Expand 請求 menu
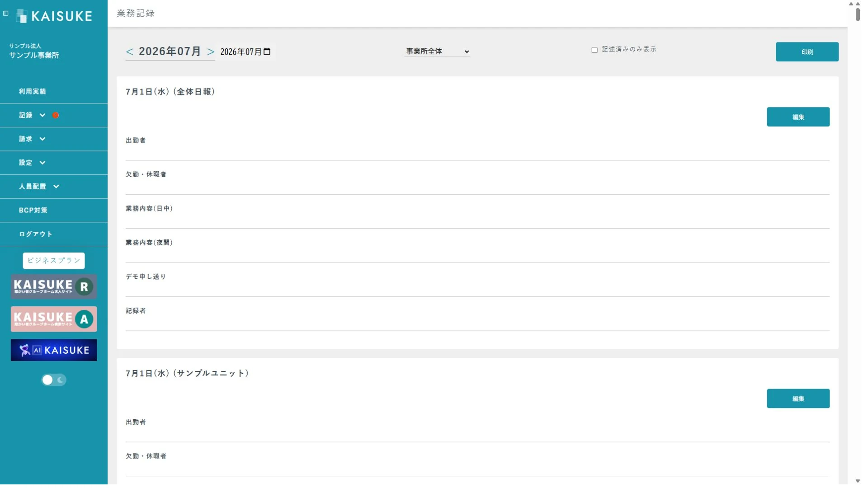Image resolution: width=868 pixels, height=488 pixels. point(54,139)
